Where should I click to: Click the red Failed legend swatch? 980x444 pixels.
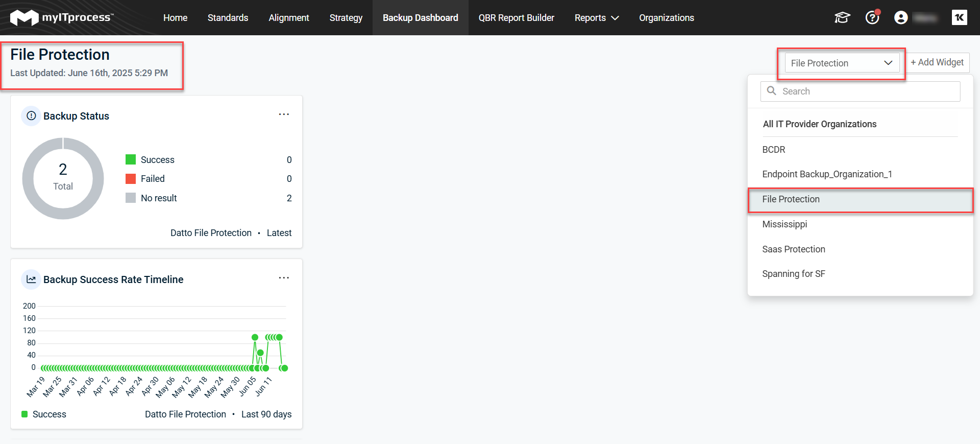[x=131, y=179]
